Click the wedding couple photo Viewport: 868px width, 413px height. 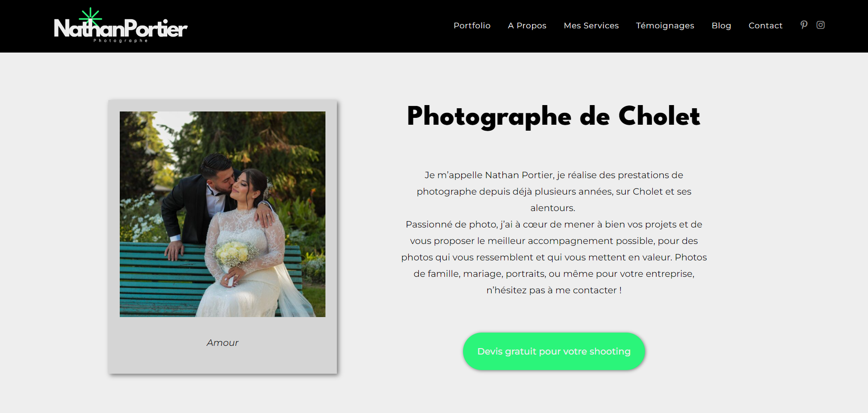tap(223, 214)
